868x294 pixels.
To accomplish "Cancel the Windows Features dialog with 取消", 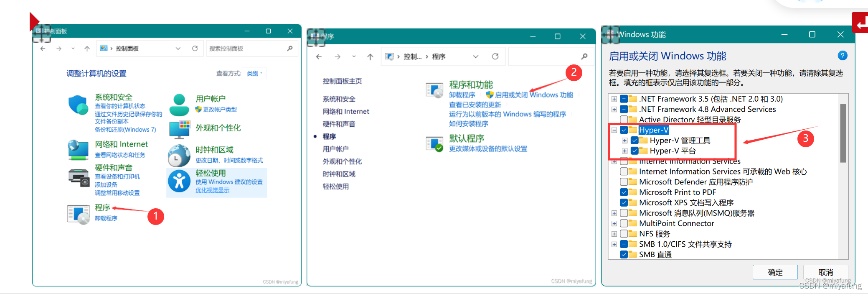I will [x=825, y=272].
